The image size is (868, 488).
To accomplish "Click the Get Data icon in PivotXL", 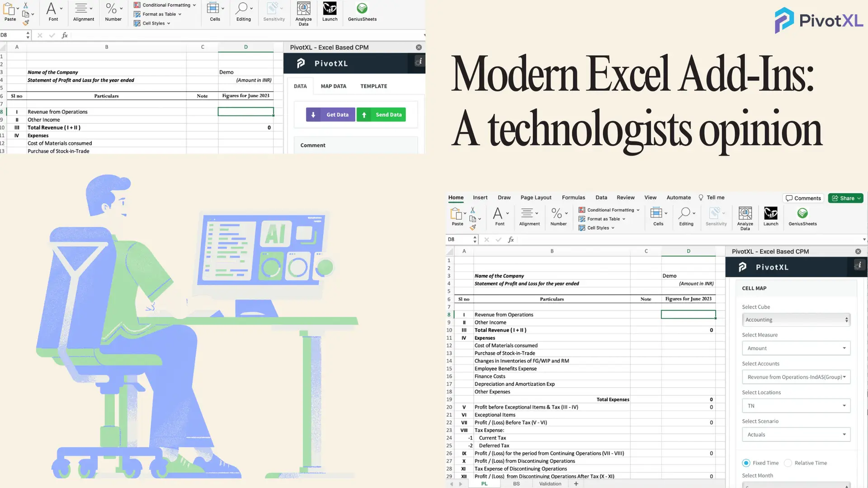I will tap(330, 114).
